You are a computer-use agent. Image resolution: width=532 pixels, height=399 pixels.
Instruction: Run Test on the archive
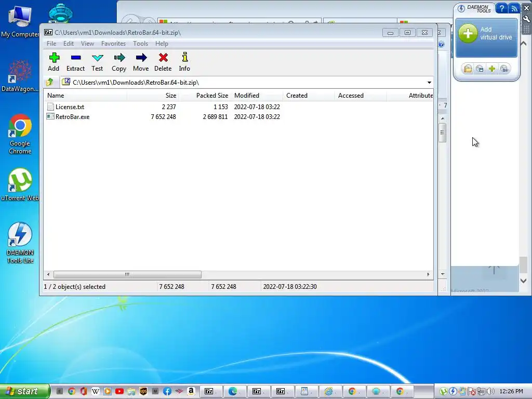click(x=97, y=62)
